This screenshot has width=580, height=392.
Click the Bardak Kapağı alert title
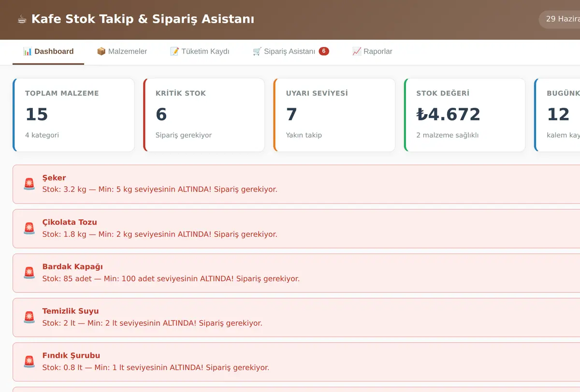point(72,267)
